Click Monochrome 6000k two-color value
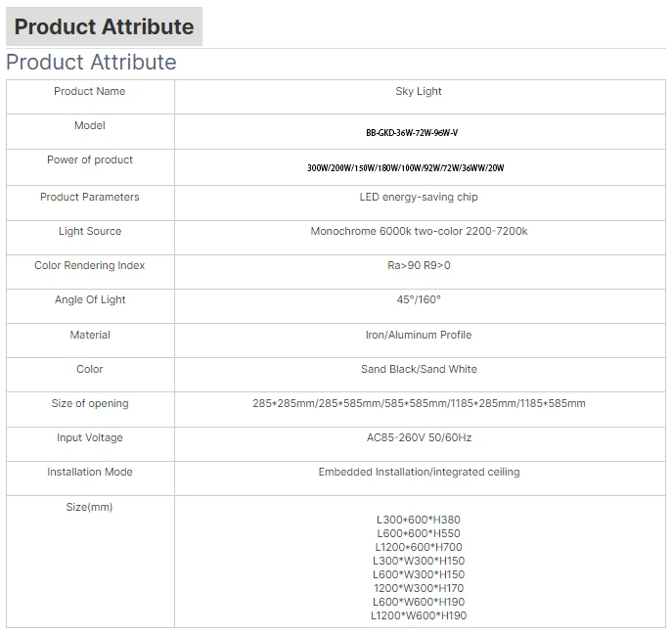The width and height of the screenshot is (672, 636). click(419, 232)
